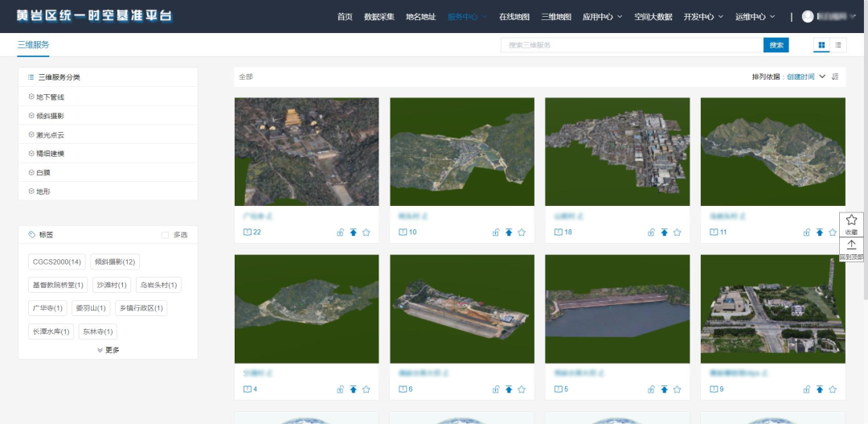Switch to list view layout
This screenshot has height=424, width=868.
point(839,45)
